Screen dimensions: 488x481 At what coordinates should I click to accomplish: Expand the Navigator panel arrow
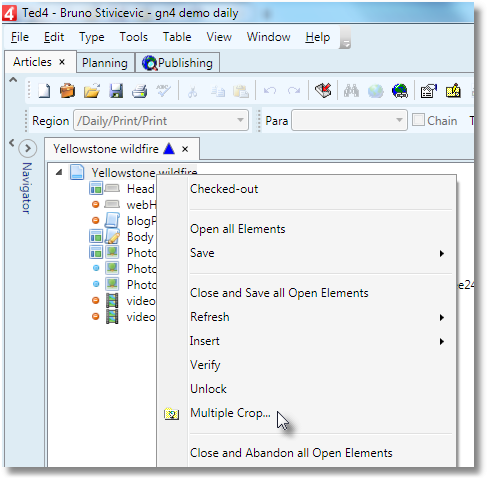click(28, 148)
